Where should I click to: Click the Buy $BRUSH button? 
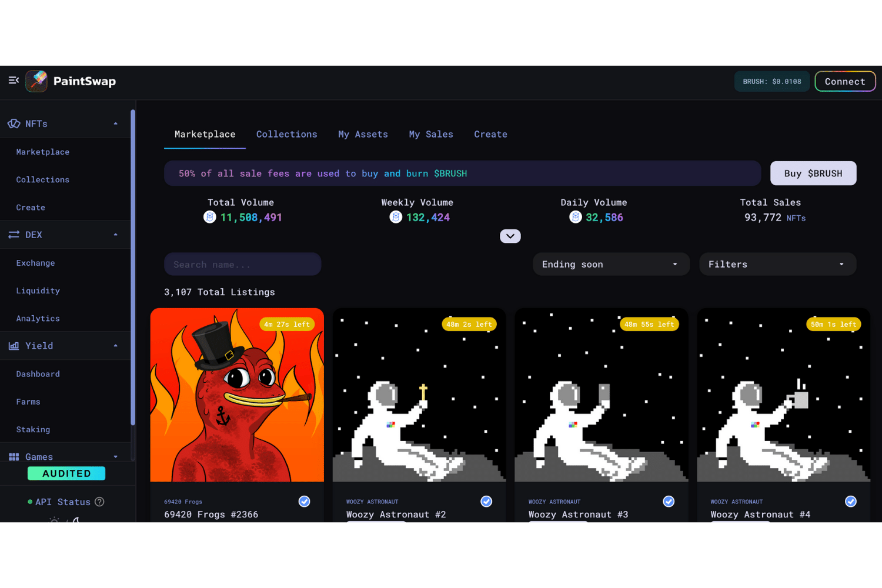813,173
